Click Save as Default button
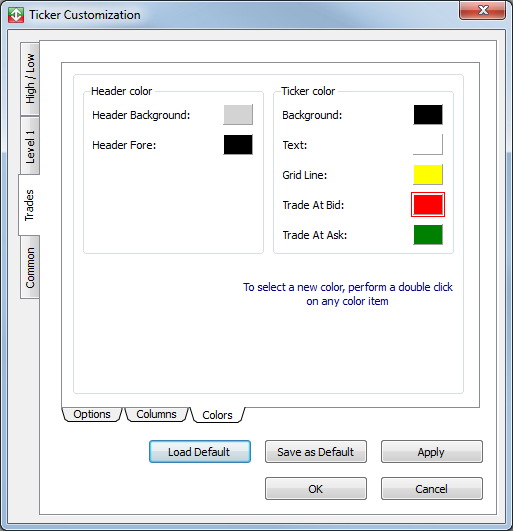513x531 pixels. tap(316, 452)
